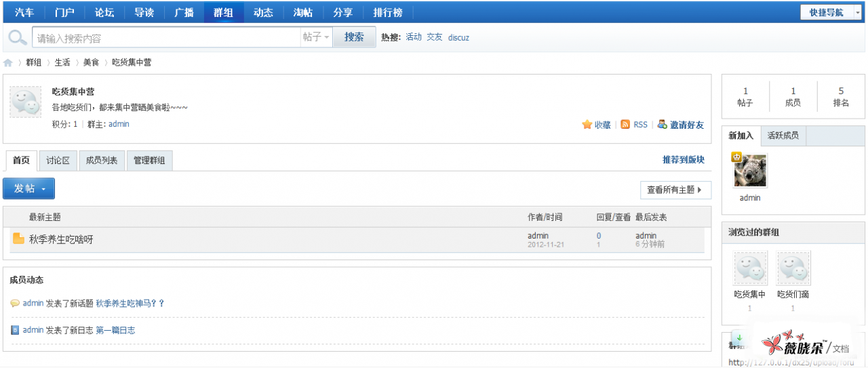Click the 查看所有主题 button

(x=675, y=190)
